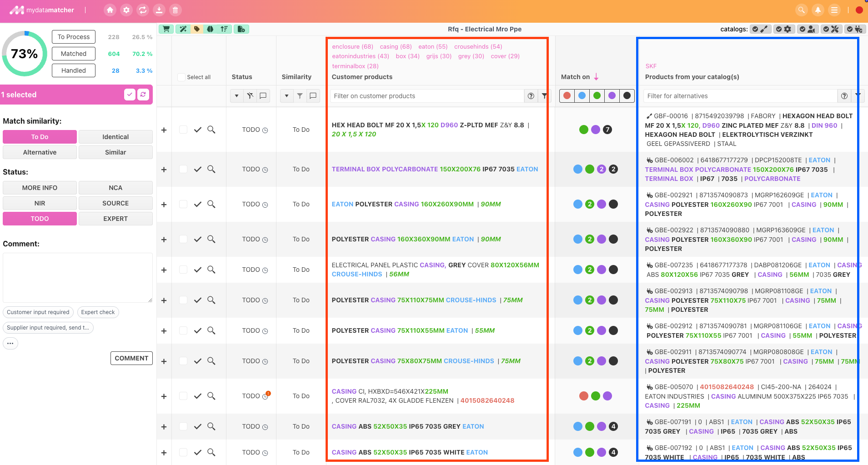Open the Status column comment filter

tap(263, 96)
